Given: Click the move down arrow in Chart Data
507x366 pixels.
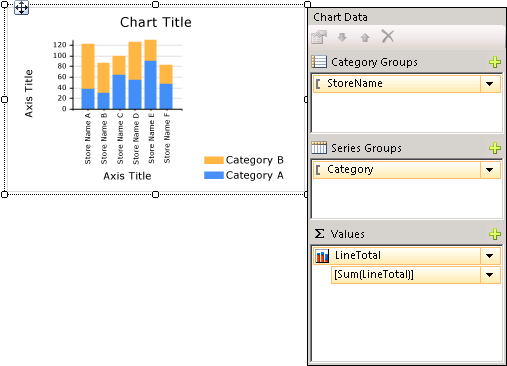Looking at the screenshot, I should [342, 37].
